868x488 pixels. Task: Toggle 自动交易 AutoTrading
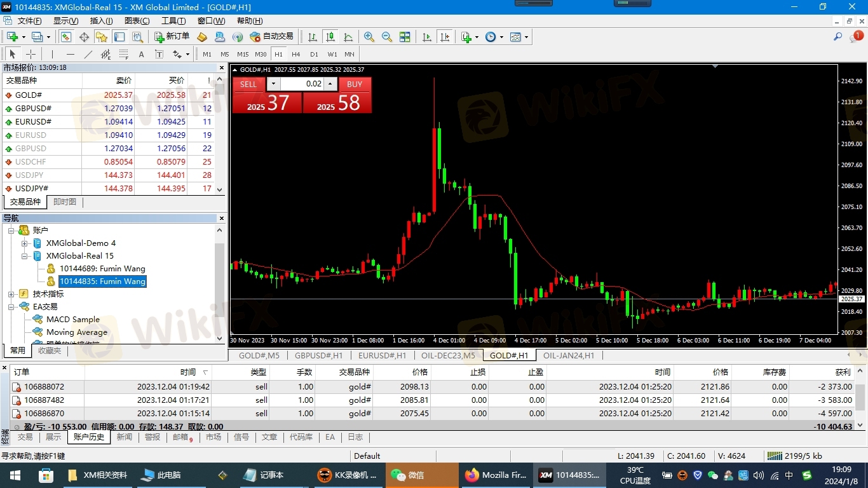[272, 37]
